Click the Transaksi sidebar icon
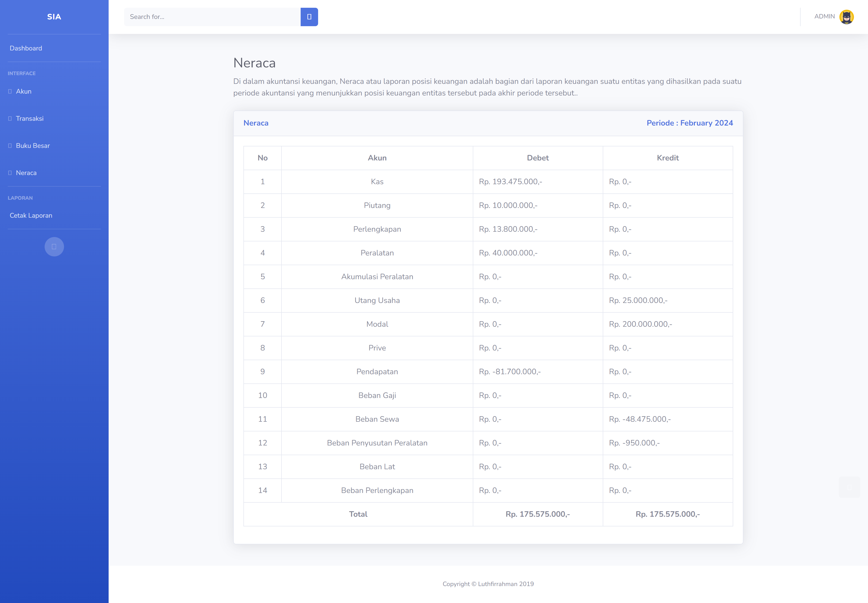Viewport: 868px width, 603px height. pos(10,119)
